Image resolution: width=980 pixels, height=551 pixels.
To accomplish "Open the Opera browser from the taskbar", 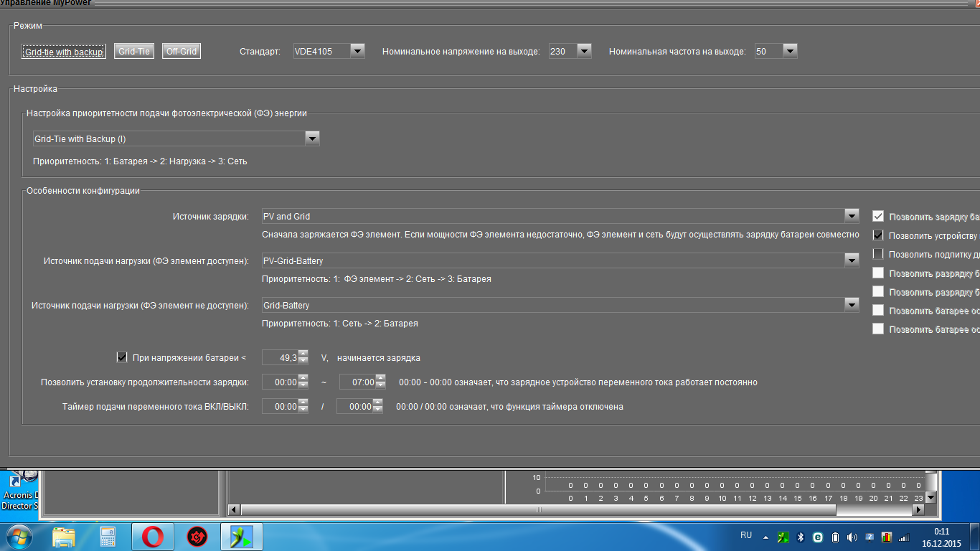I will [x=152, y=537].
